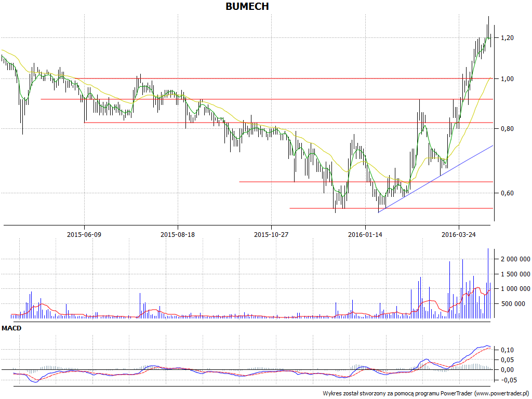Select the 2015-08-18 date label

pos(178,234)
